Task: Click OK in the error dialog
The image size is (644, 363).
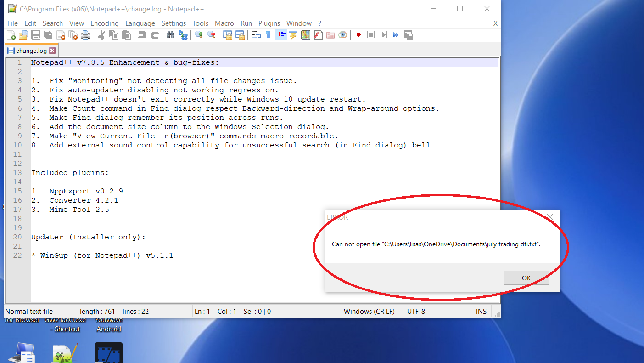Action: tap(526, 278)
